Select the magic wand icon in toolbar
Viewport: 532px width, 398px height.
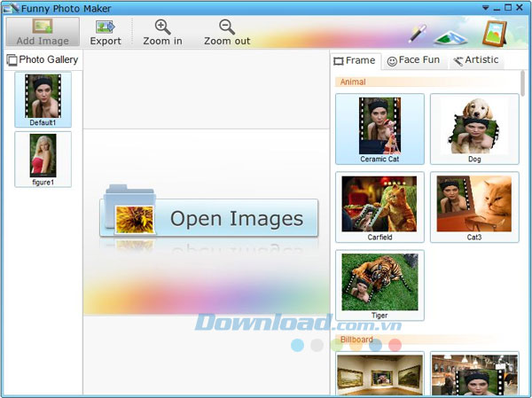point(418,34)
